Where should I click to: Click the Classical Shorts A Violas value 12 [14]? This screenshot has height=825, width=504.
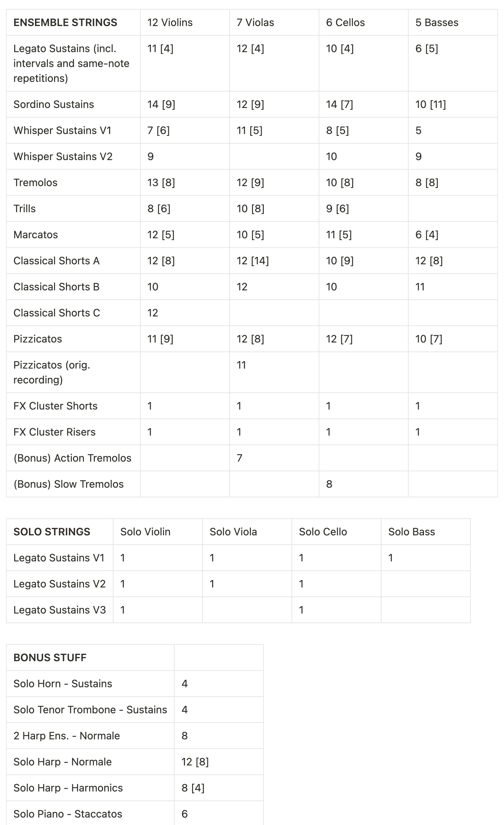(253, 261)
